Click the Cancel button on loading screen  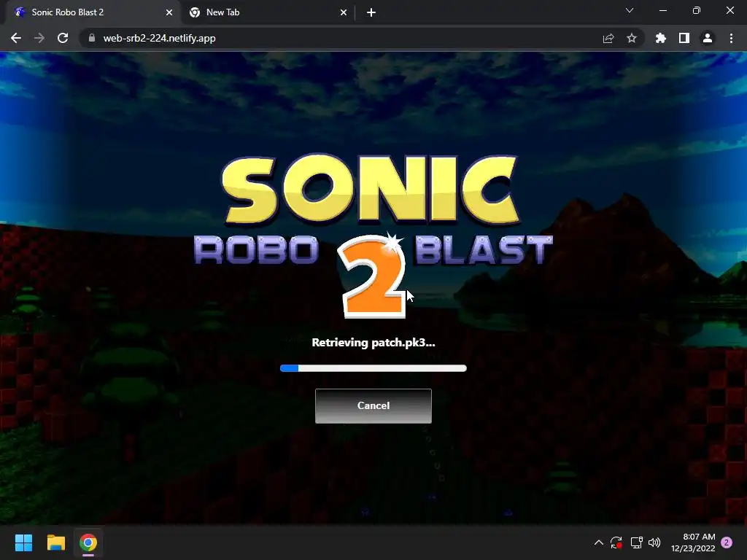(373, 405)
